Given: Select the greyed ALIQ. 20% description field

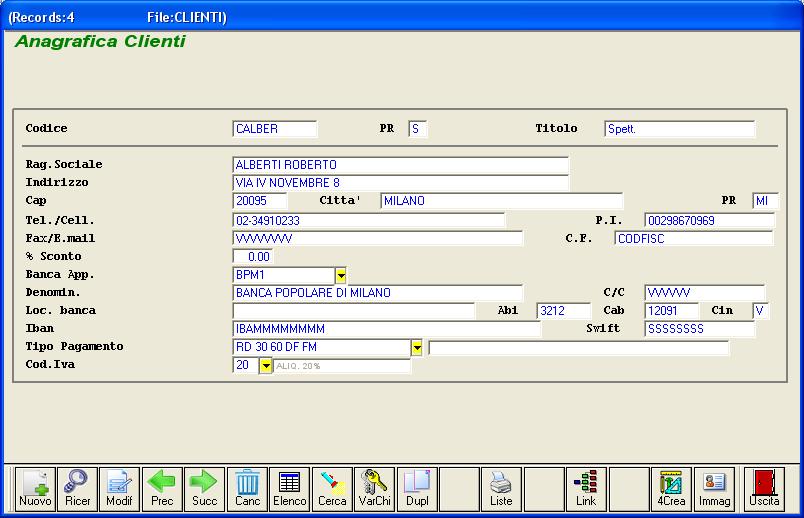Looking at the screenshot, I should (x=342, y=366).
